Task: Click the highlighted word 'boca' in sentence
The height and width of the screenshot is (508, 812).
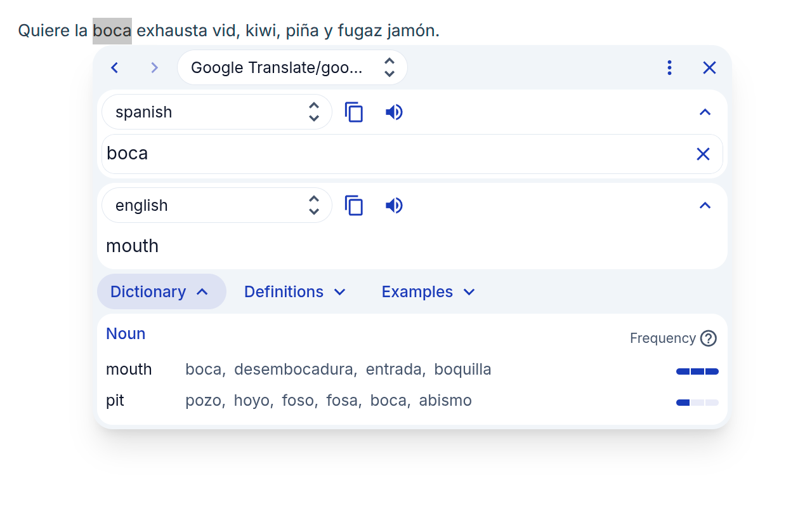Action: click(112, 31)
